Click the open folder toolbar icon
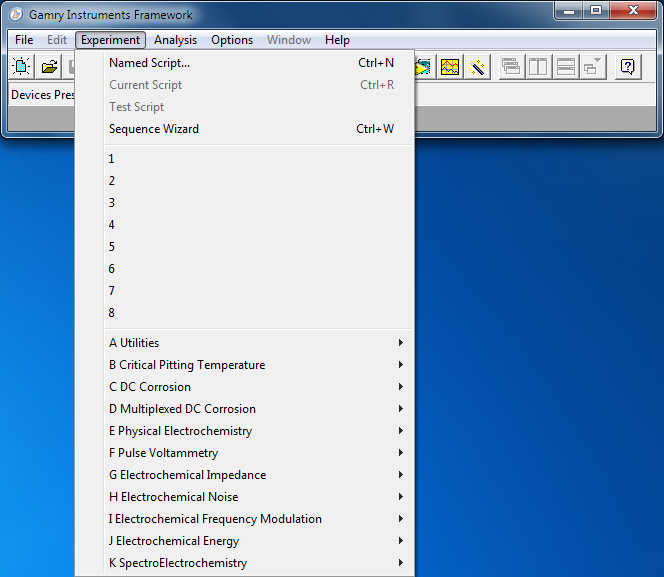The image size is (664, 577). pos(49,66)
